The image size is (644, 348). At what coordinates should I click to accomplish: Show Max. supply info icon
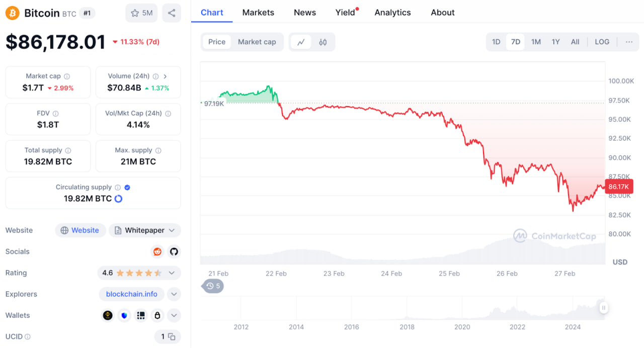point(158,150)
